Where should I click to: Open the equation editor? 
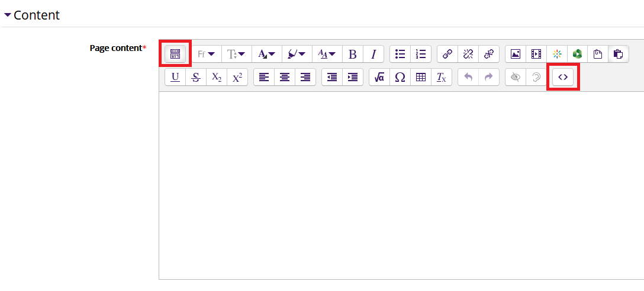pos(379,77)
